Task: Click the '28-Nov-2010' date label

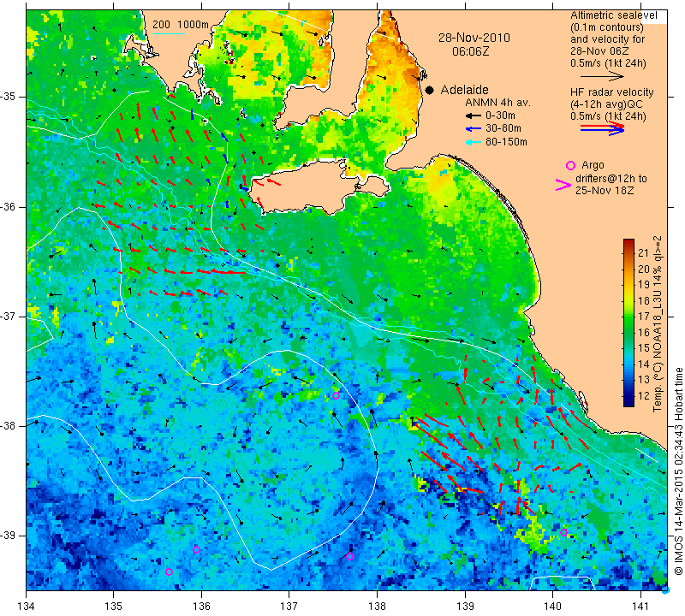Action: pyautogui.click(x=474, y=38)
